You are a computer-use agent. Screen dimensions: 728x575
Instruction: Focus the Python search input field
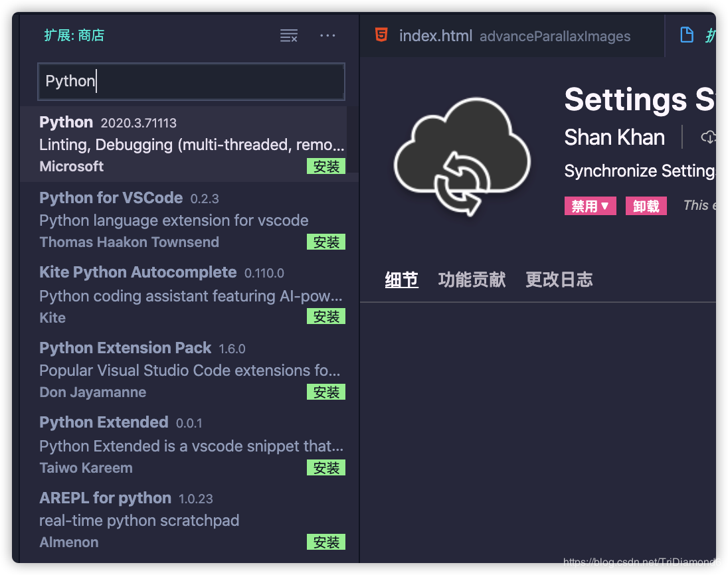point(191,82)
